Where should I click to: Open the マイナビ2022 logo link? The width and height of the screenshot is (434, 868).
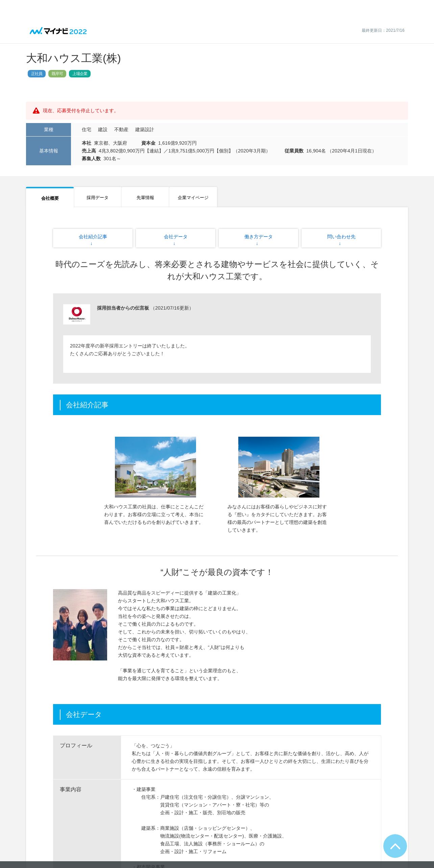58,31
